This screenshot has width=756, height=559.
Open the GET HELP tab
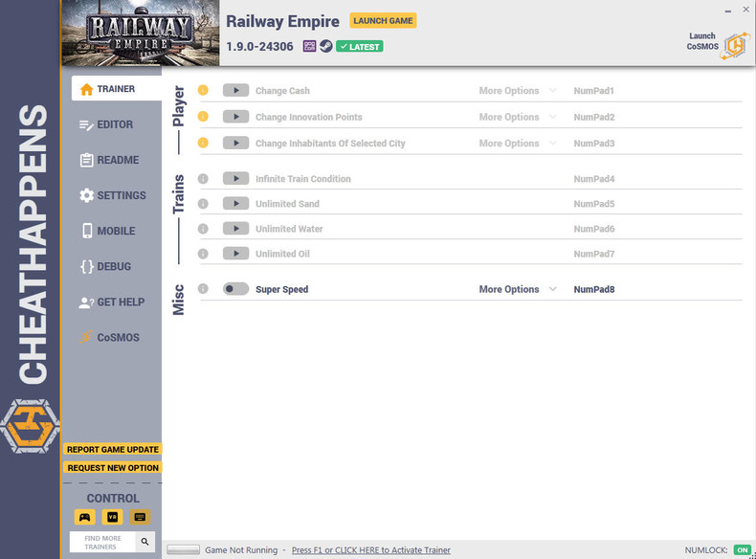[112, 302]
